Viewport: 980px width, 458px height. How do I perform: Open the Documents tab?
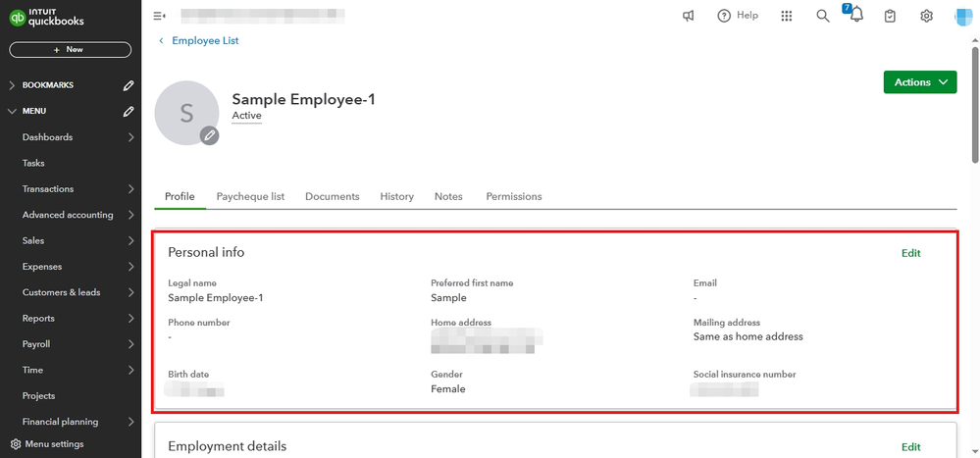point(332,196)
